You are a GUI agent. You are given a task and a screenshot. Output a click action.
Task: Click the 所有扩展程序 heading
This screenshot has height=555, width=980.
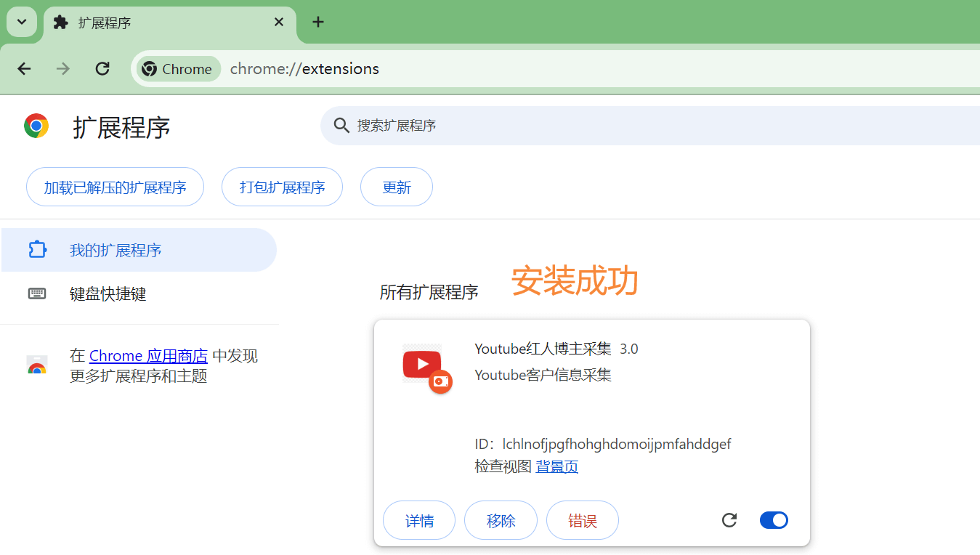(x=429, y=293)
